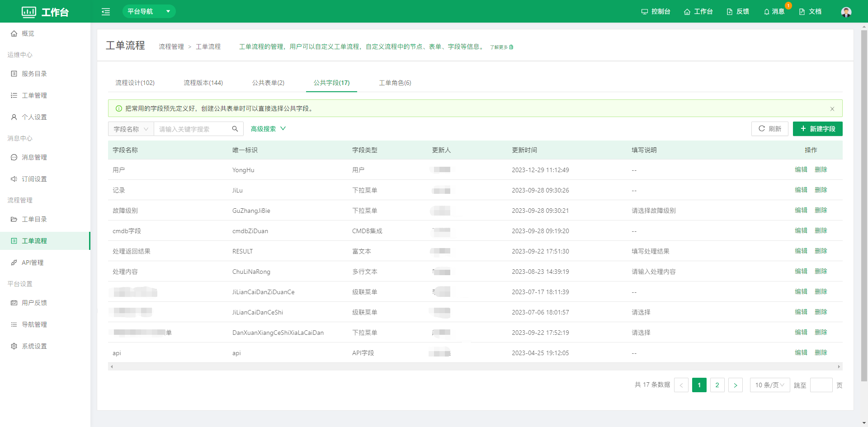Open 工单目录 in the sidebar

coord(45,219)
